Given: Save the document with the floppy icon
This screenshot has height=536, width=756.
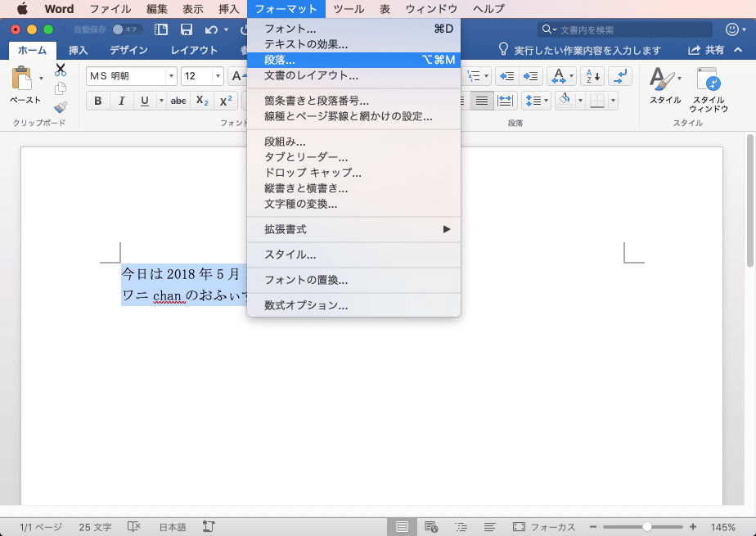Looking at the screenshot, I should pos(186,30).
